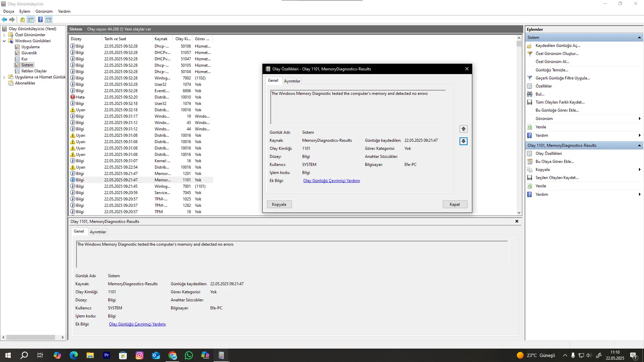Image resolution: width=644 pixels, height=362 pixels.
Task: Click the Özel Görünüm Oluştur action
Action: click(557, 54)
